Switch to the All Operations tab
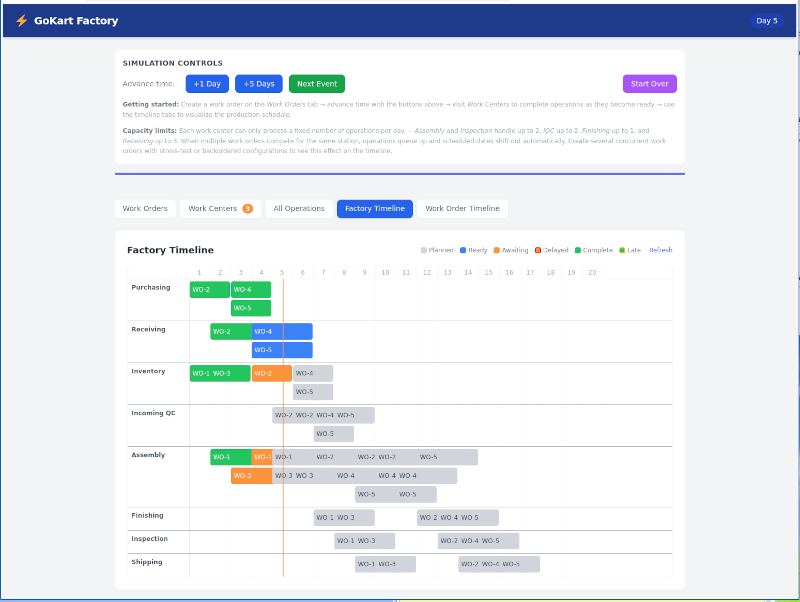 (x=299, y=209)
